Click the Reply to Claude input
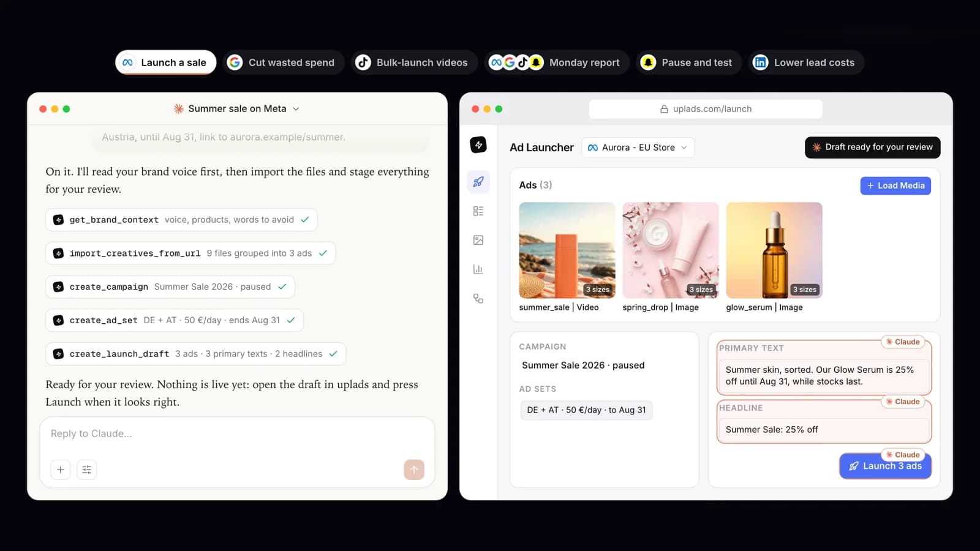The image size is (980, 551). click(x=237, y=434)
